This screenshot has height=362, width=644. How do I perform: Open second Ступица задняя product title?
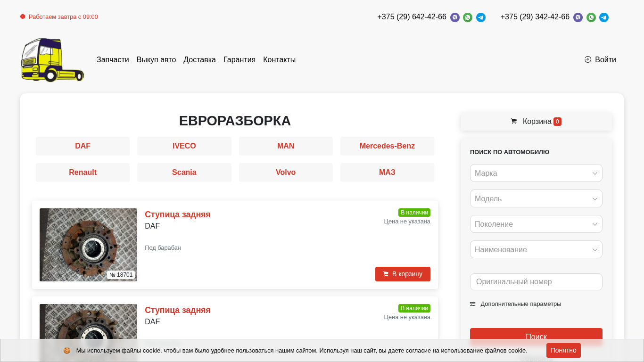pos(178,310)
